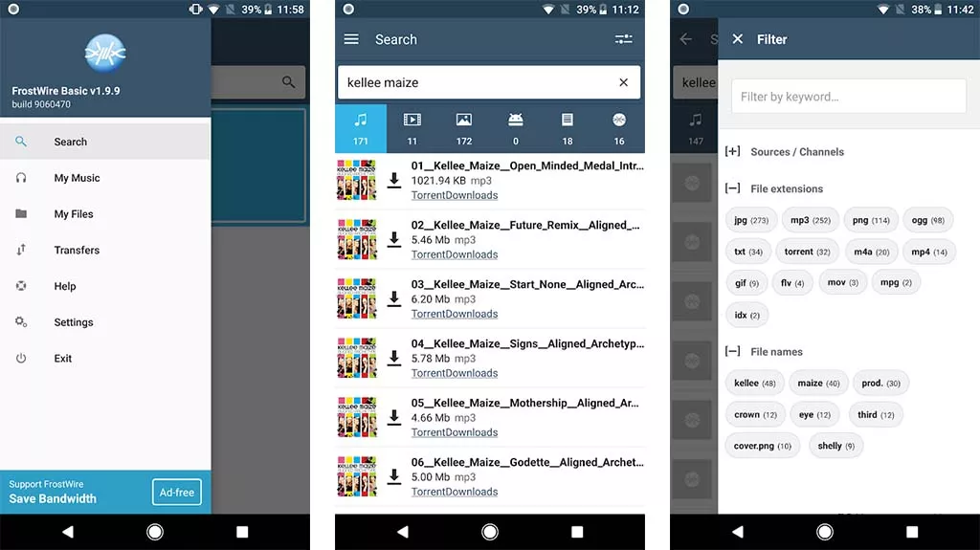Open Search in the side drawer
980x550 pixels.
[x=105, y=142]
